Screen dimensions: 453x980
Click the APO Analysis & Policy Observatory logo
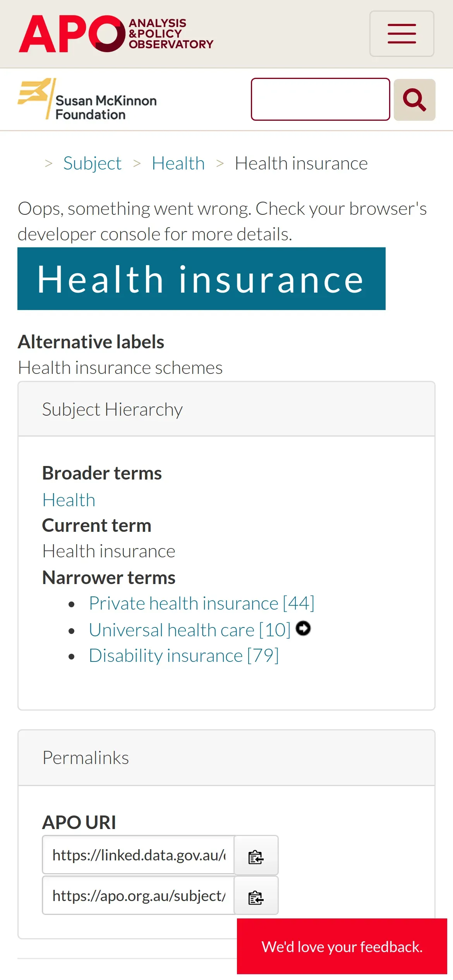[116, 34]
